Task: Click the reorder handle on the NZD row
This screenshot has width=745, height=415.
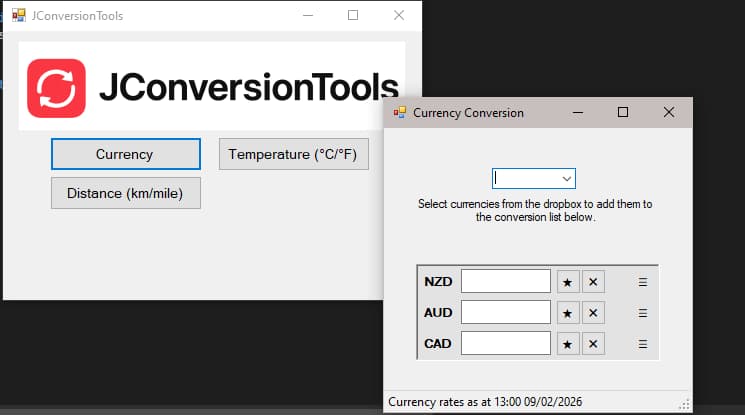Action: tap(643, 282)
